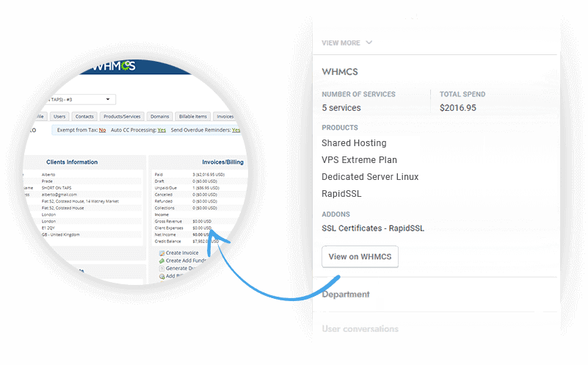The height and width of the screenshot is (365, 588).
Task: Go to the Domains tab
Action: click(160, 116)
